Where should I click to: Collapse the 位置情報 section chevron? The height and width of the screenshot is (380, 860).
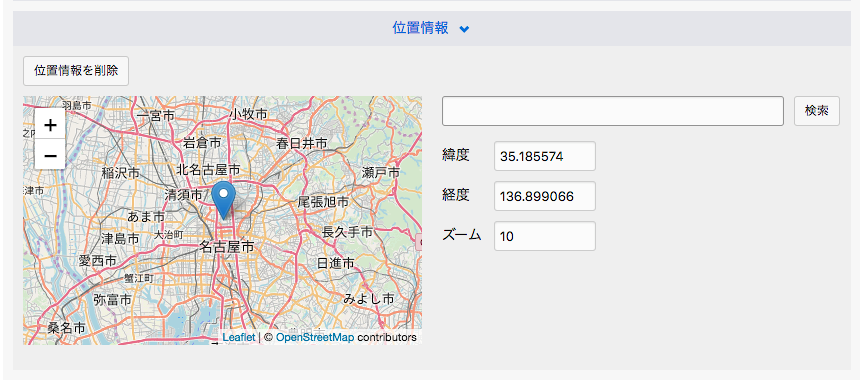464,29
